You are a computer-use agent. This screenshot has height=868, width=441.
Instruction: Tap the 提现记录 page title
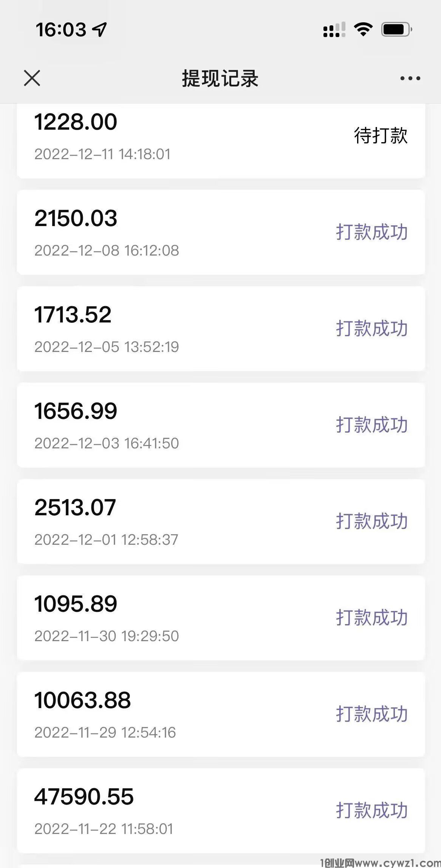click(220, 79)
